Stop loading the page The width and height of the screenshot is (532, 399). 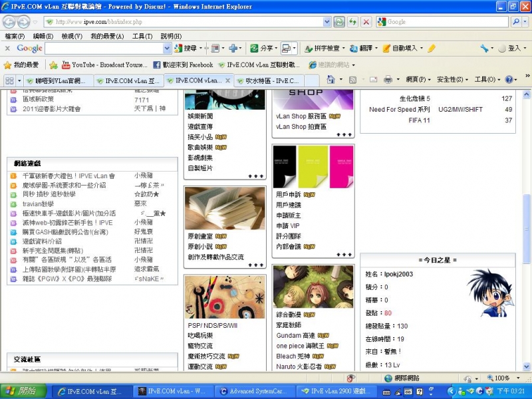[x=367, y=21]
